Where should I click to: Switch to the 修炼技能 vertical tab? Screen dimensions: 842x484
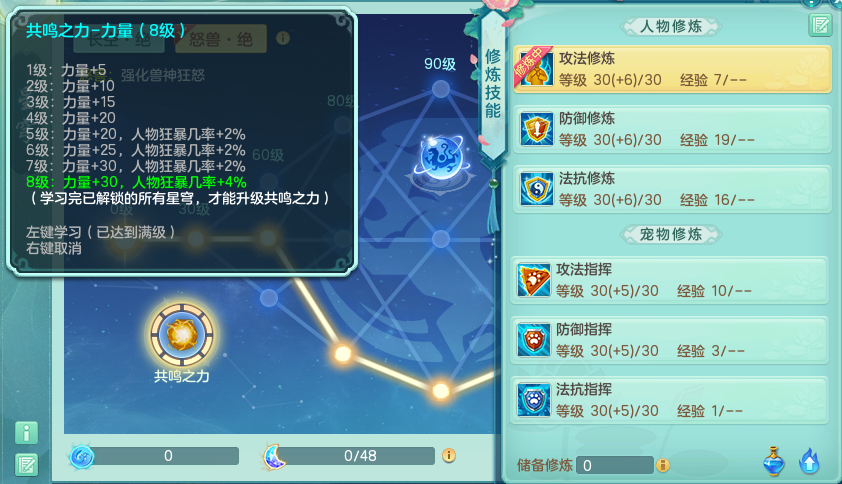coord(493,84)
